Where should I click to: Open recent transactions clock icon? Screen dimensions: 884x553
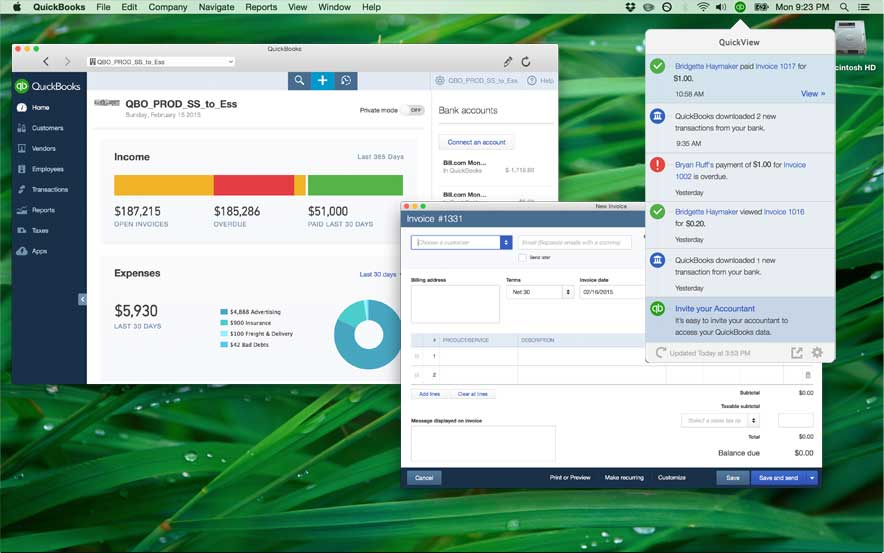pyautogui.click(x=346, y=81)
